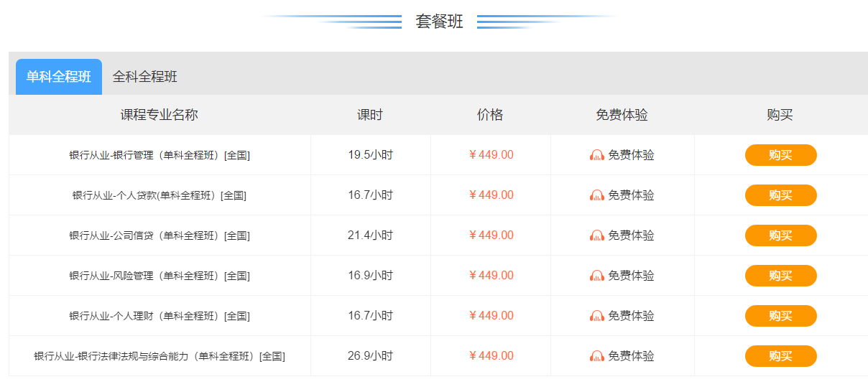Screen dimensions: 868x392
Task: Purchase the 公司信贷 course
Action: click(780, 235)
